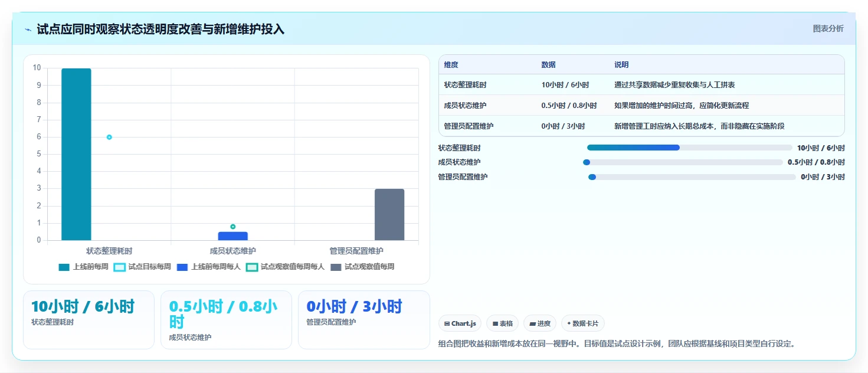This screenshot has width=868, height=373.
Task: Toggle the 试点目标每周 legend item
Action: tap(142, 267)
